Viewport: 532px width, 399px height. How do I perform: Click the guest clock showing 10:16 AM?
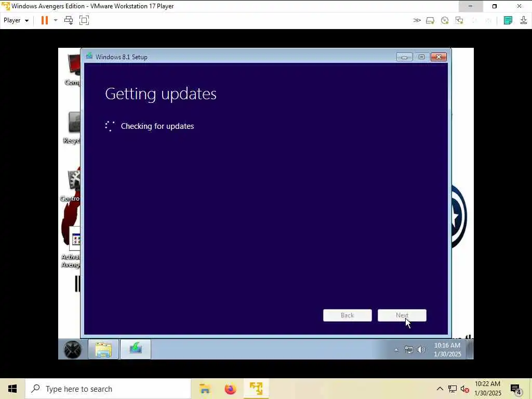[x=447, y=350]
